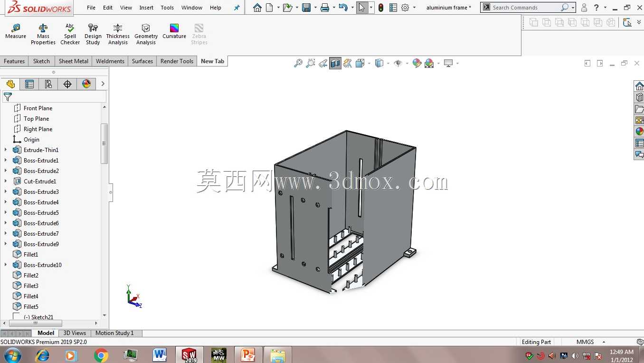Image resolution: width=644 pixels, height=363 pixels.
Task: Open the Options gear
Action: coord(405,8)
